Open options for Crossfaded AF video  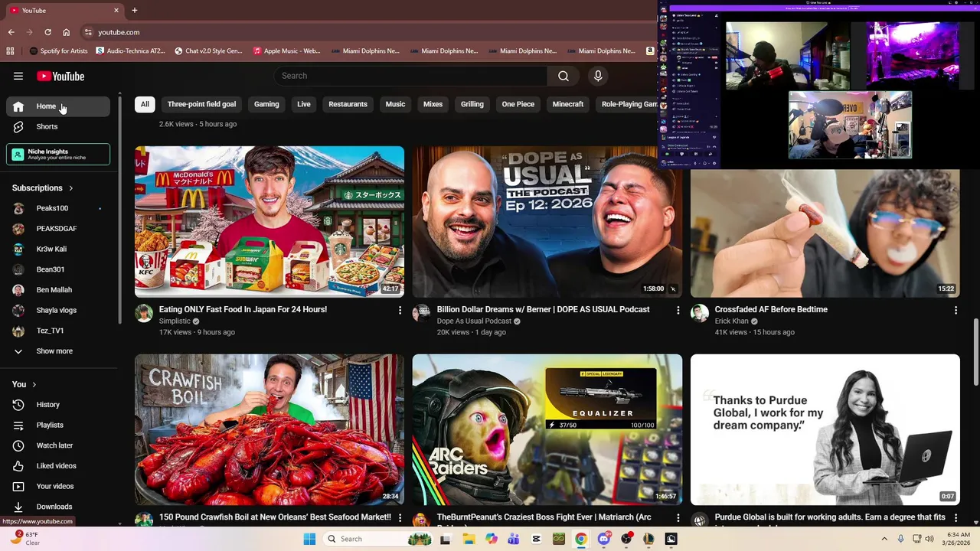(955, 310)
